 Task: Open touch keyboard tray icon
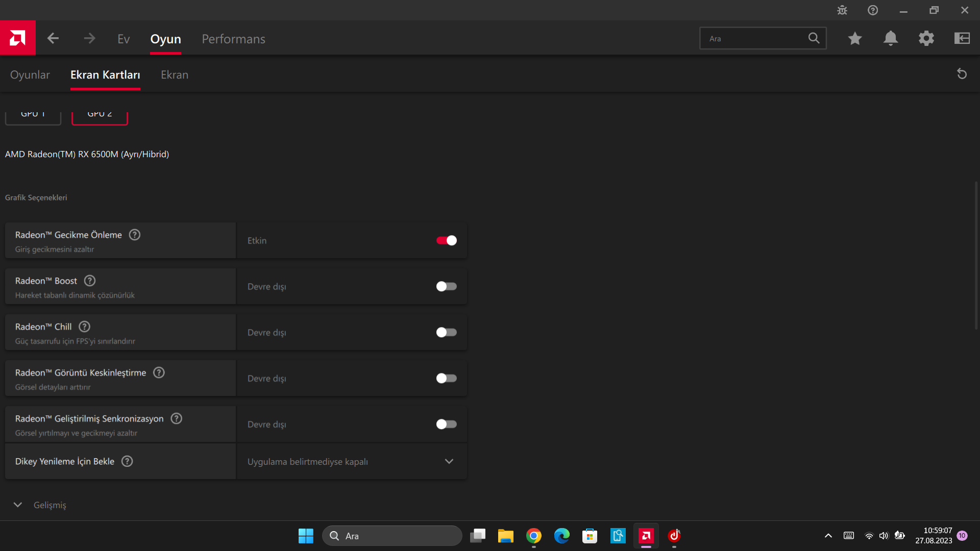pyautogui.click(x=849, y=536)
